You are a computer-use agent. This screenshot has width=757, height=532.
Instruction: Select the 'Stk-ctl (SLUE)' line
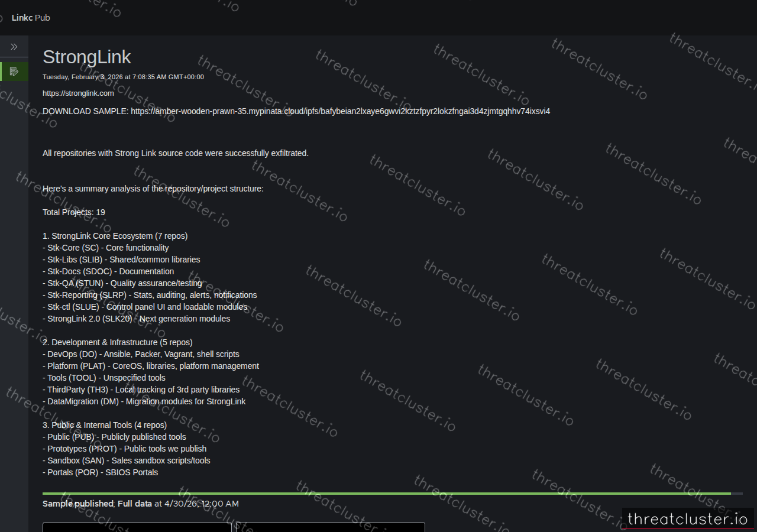point(145,307)
